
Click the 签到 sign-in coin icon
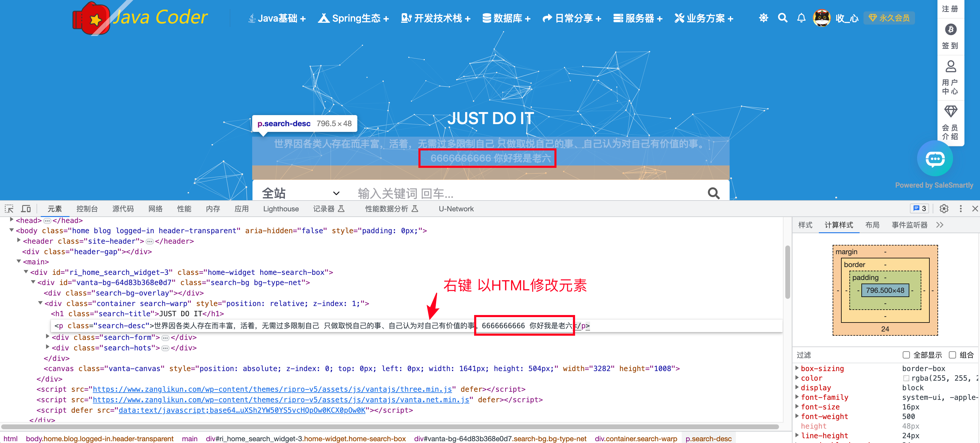[x=950, y=30]
